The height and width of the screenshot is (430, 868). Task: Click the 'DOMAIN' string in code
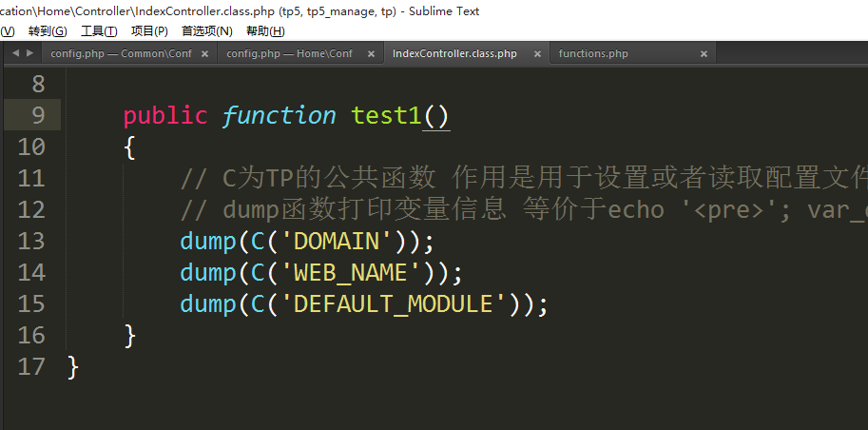[338, 241]
